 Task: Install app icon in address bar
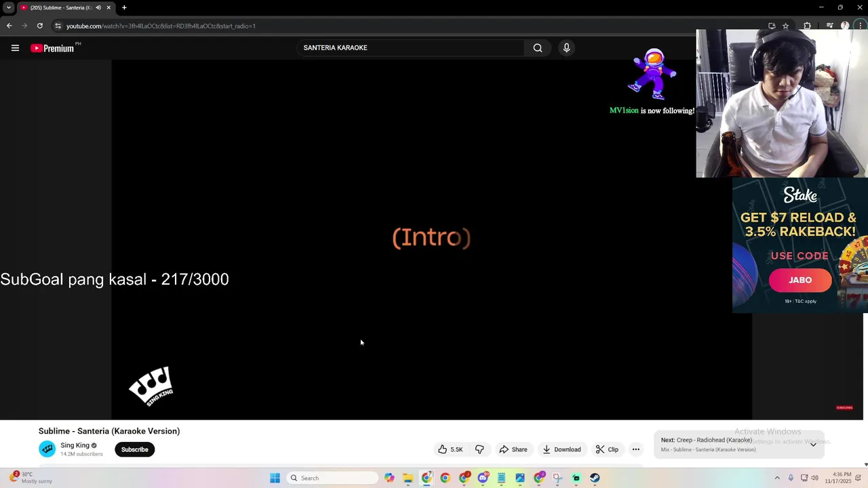(772, 26)
